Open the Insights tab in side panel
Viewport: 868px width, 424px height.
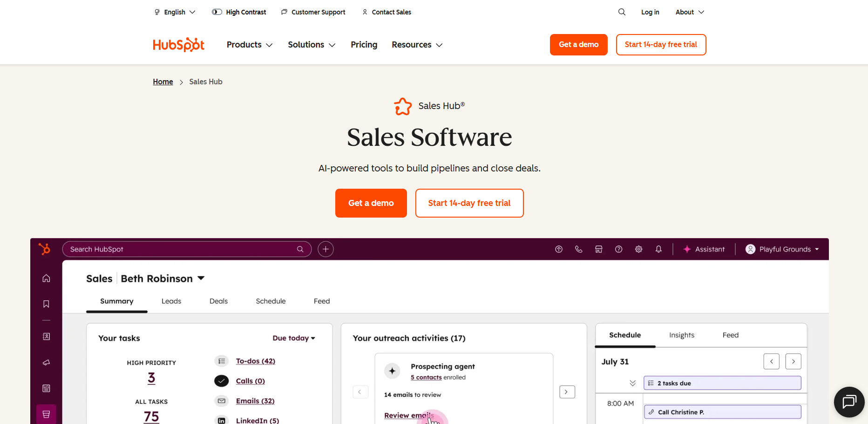(682, 335)
